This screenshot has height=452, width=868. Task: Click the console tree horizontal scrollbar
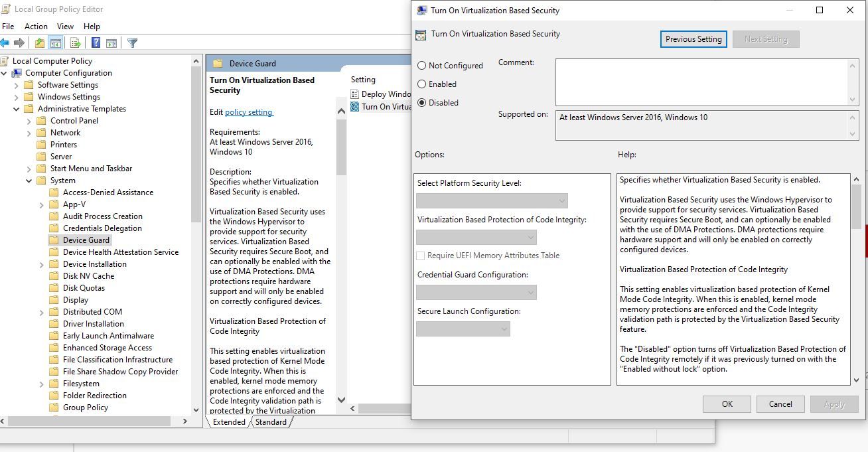96,421
